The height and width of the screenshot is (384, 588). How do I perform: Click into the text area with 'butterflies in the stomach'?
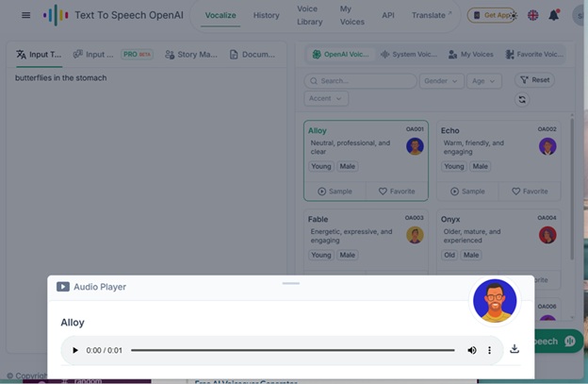146,210
